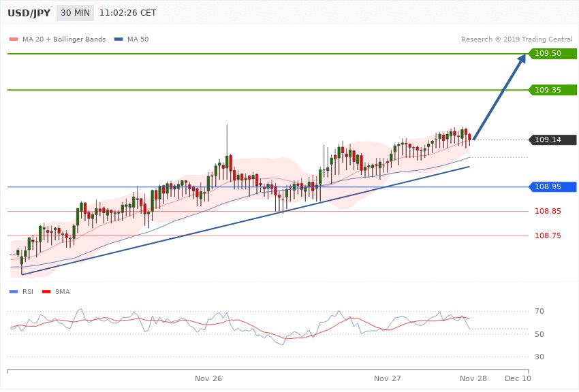Click the Dec 10 date label

(x=518, y=378)
